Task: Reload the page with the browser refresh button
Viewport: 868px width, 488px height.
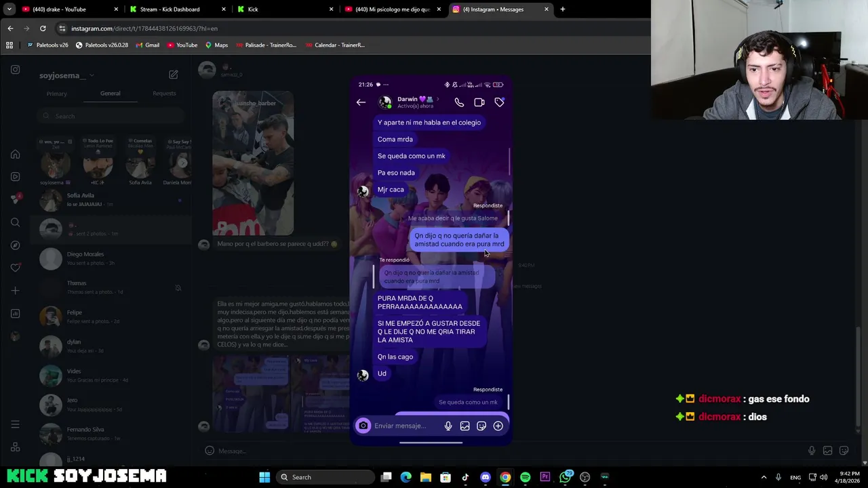Action: tap(43, 28)
